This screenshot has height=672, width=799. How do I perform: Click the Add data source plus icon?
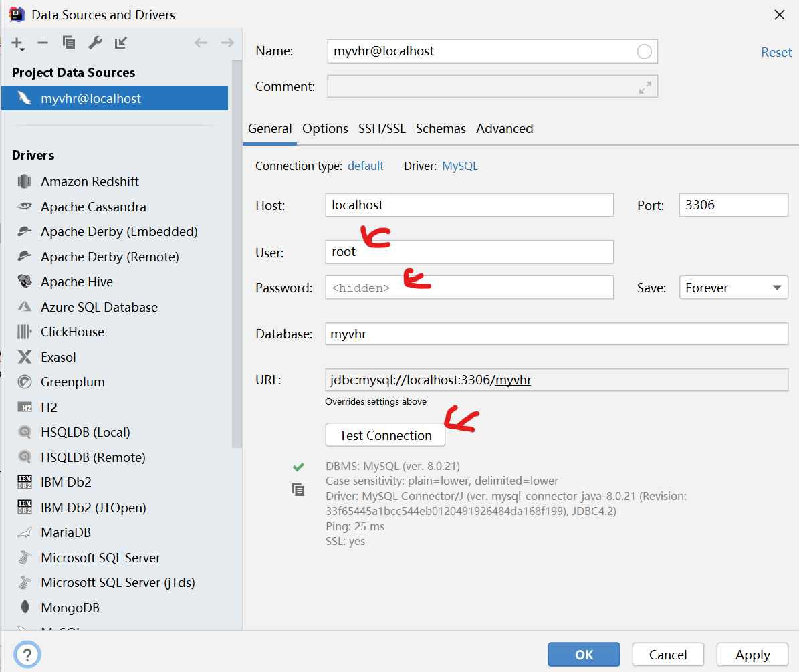[18, 44]
